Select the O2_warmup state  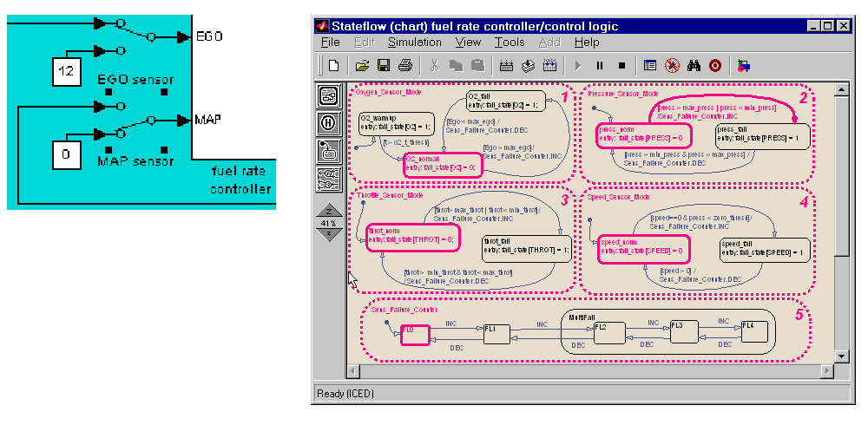pyautogui.click(x=396, y=123)
